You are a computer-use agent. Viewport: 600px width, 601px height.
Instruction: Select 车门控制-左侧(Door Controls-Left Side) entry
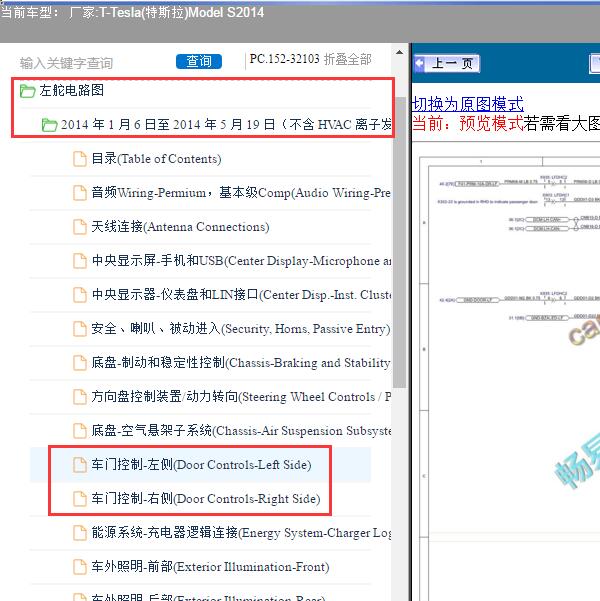pyautogui.click(x=201, y=465)
